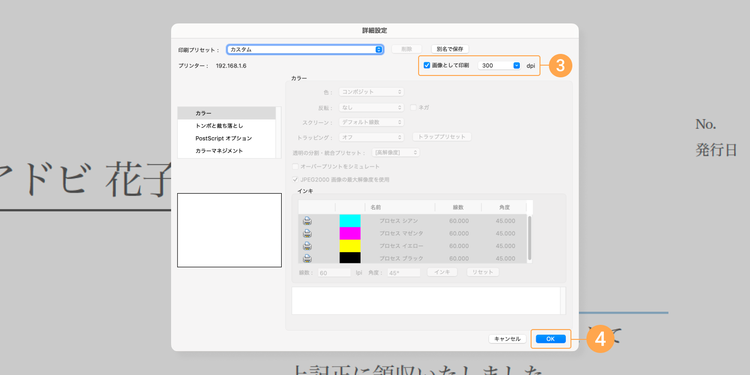The width and height of the screenshot is (750, 375).
Task: Click the 角度 column header
Action: pos(504,207)
